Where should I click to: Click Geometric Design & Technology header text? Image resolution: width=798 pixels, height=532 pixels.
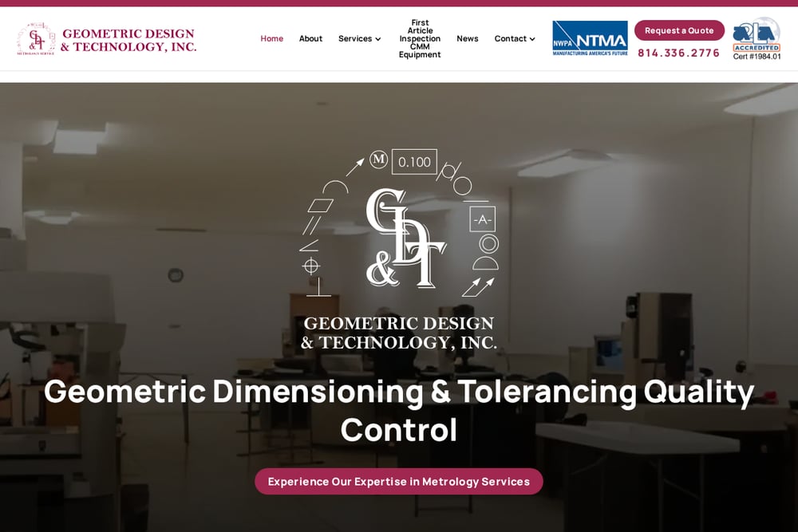point(128,40)
